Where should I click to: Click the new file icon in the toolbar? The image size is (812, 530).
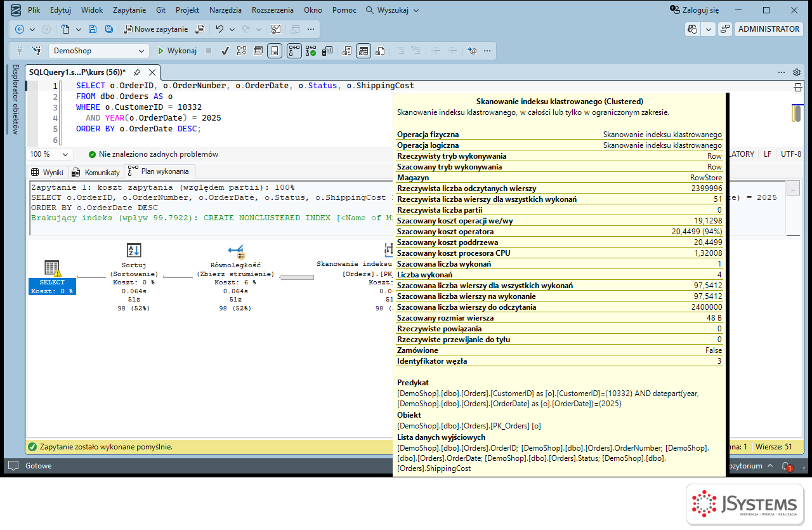coord(65,29)
